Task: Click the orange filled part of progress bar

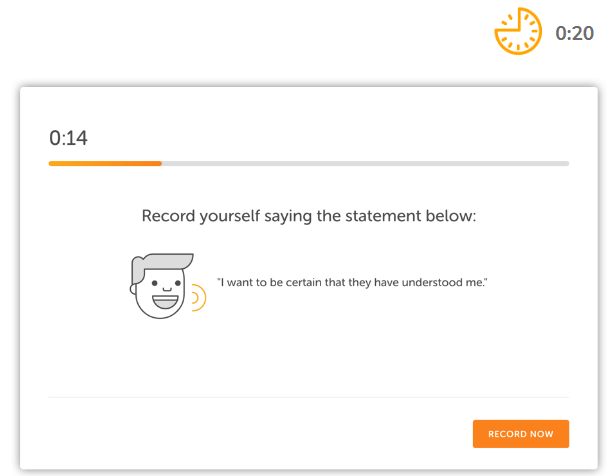Action: 105,163
